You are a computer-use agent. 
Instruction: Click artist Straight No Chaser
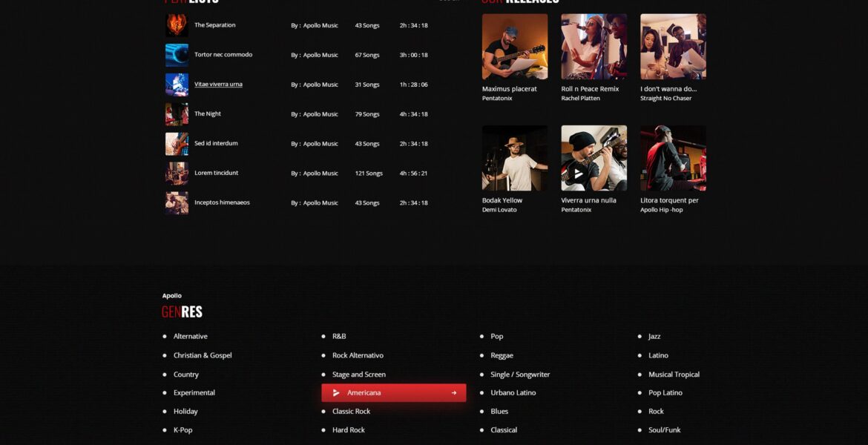point(666,99)
